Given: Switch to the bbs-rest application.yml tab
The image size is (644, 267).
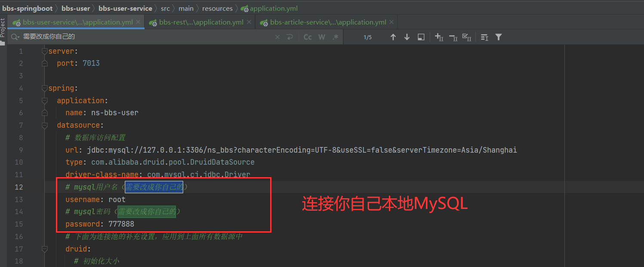Looking at the screenshot, I should pyautogui.click(x=201, y=22).
